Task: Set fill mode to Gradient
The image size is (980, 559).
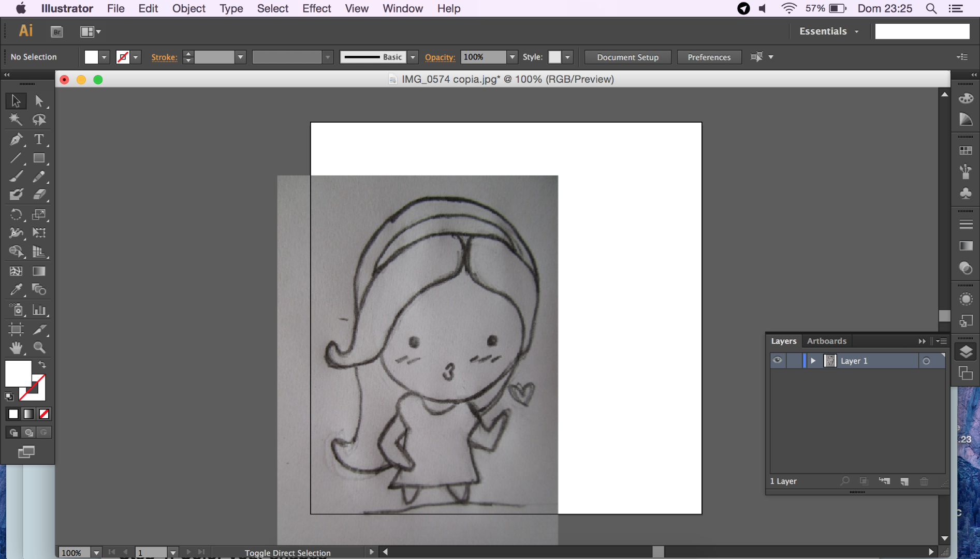Action: (x=29, y=414)
